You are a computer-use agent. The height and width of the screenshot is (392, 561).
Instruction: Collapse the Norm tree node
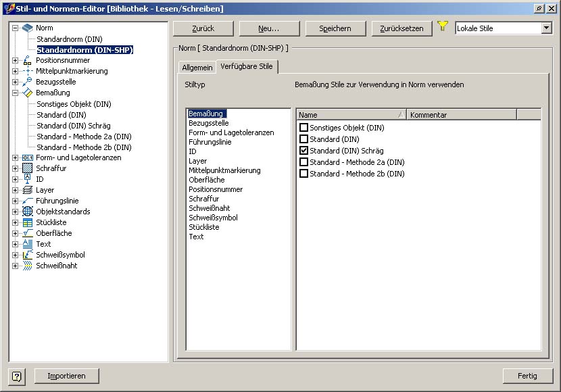15,28
